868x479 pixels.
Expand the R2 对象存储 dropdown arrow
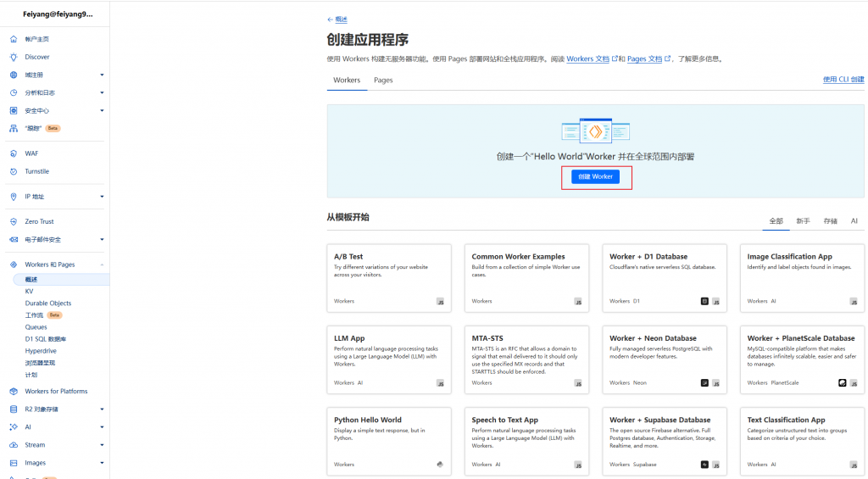pyautogui.click(x=102, y=409)
